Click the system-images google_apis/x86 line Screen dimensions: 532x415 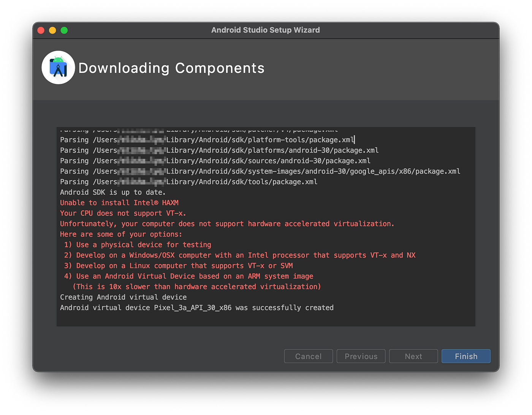point(260,172)
